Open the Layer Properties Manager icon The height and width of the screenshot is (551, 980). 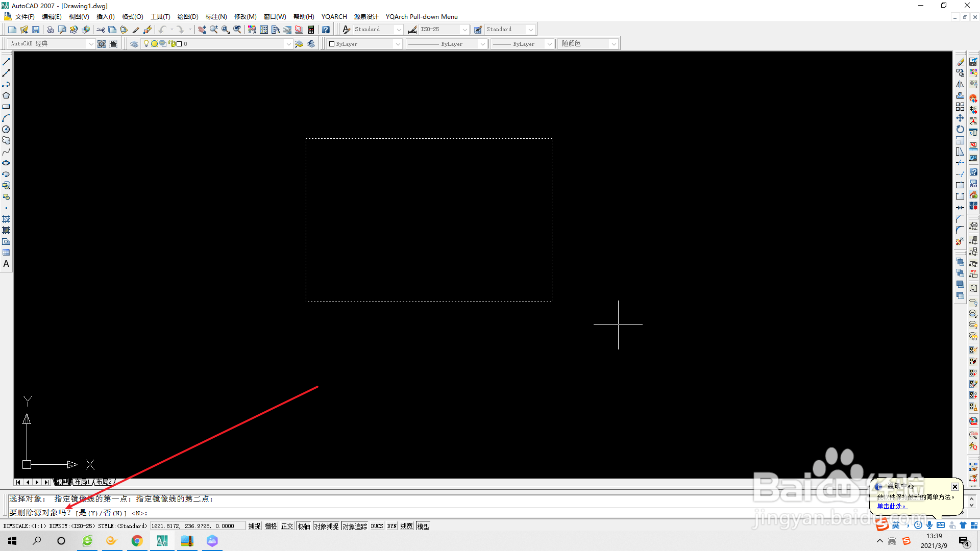click(x=134, y=44)
